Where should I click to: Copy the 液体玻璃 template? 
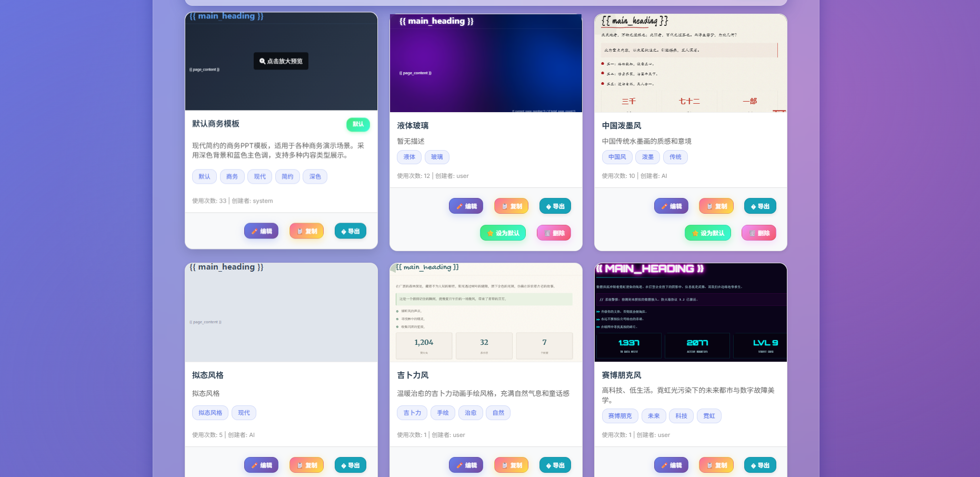511,206
